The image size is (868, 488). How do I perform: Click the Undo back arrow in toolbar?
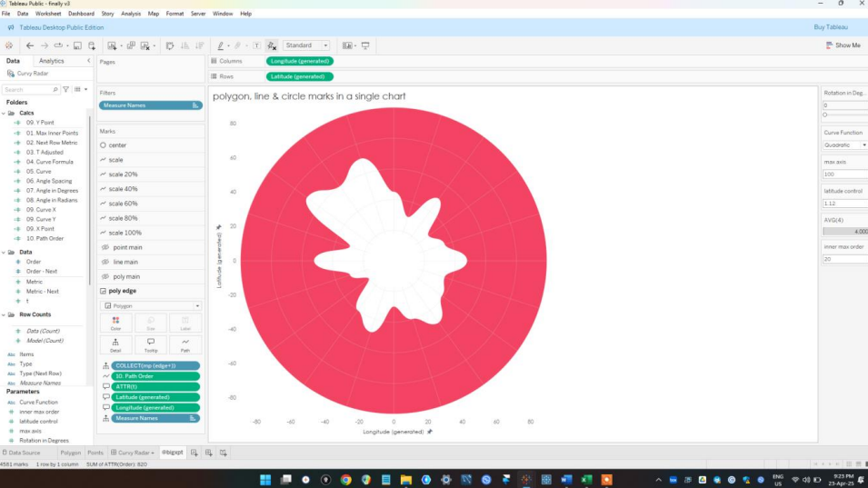(30, 45)
